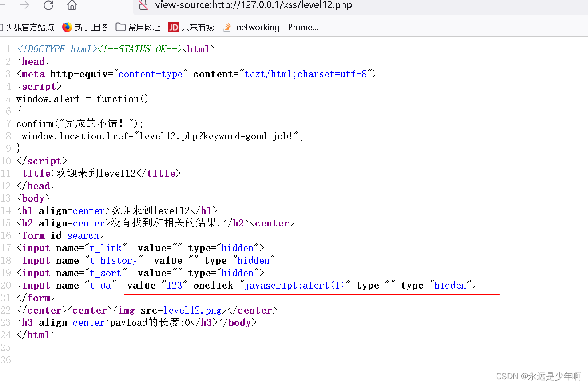The image size is (588, 385).
Task: Click the t_ua input name value
Action: click(101, 286)
